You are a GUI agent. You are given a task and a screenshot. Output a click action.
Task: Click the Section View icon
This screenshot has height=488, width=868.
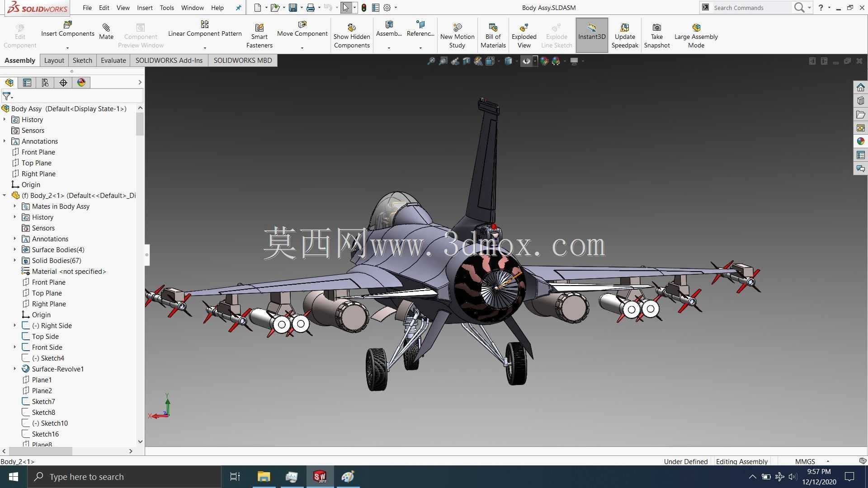tap(467, 61)
